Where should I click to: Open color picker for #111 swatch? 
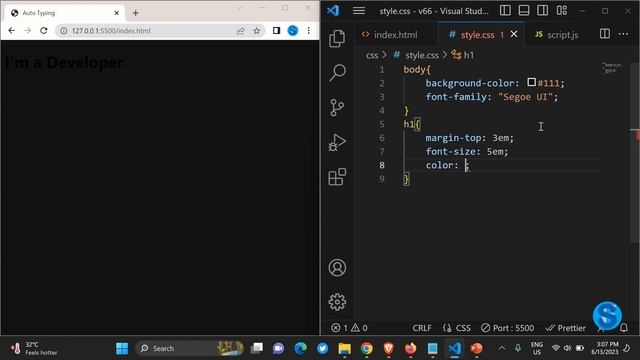coord(531,82)
